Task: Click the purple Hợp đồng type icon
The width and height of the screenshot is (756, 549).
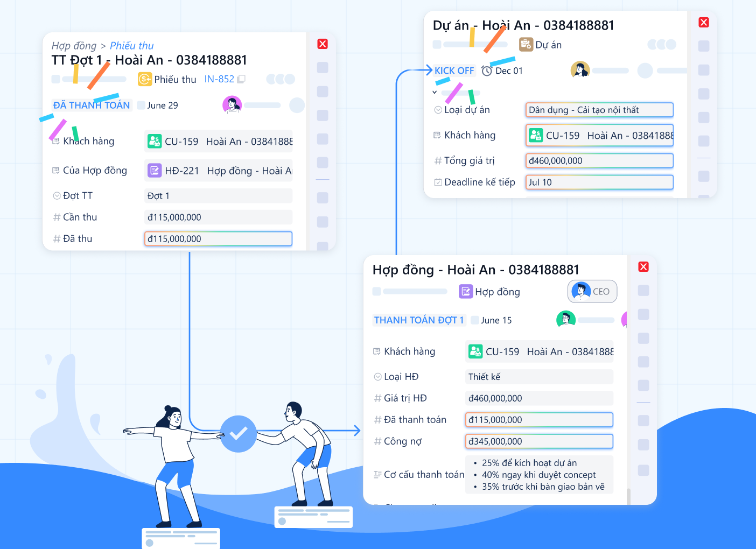Action: (x=465, y=292)
